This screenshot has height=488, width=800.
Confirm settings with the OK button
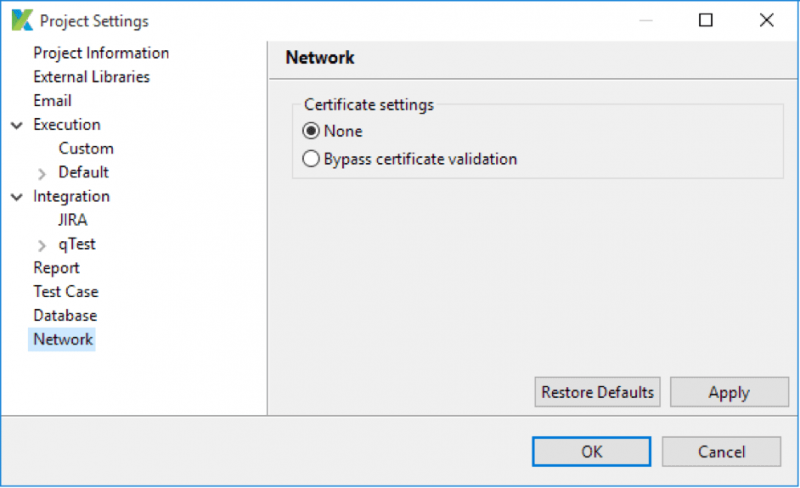tap(591, 452)
